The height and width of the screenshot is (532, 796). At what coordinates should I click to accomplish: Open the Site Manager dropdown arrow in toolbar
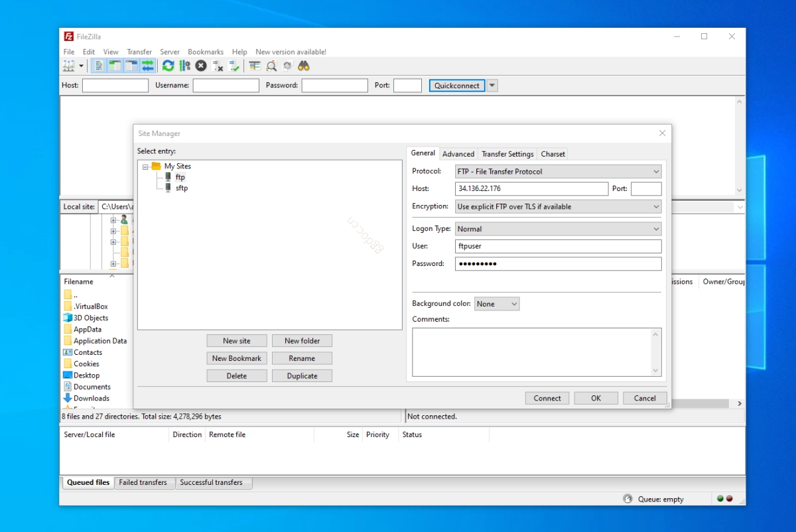point(82,66)
